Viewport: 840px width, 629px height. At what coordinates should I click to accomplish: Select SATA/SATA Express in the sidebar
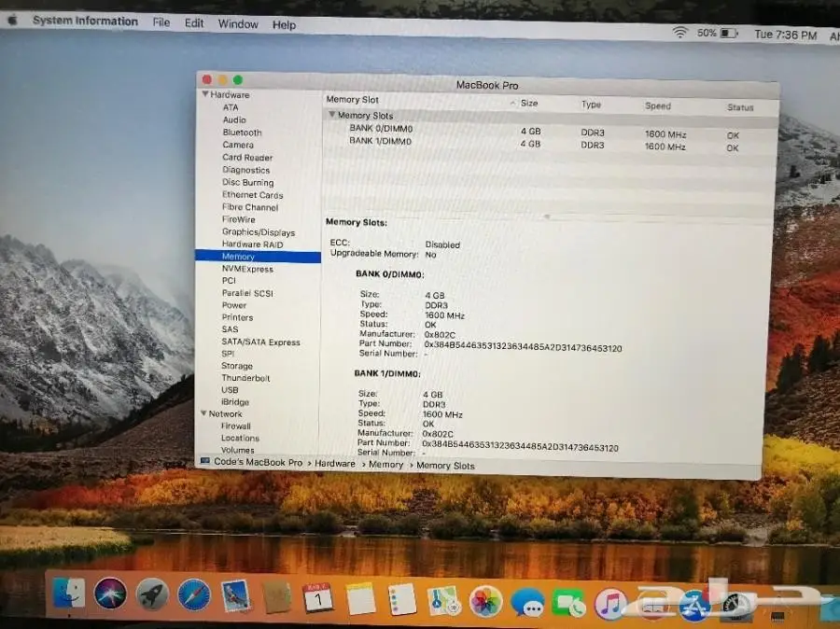(261, 342)
